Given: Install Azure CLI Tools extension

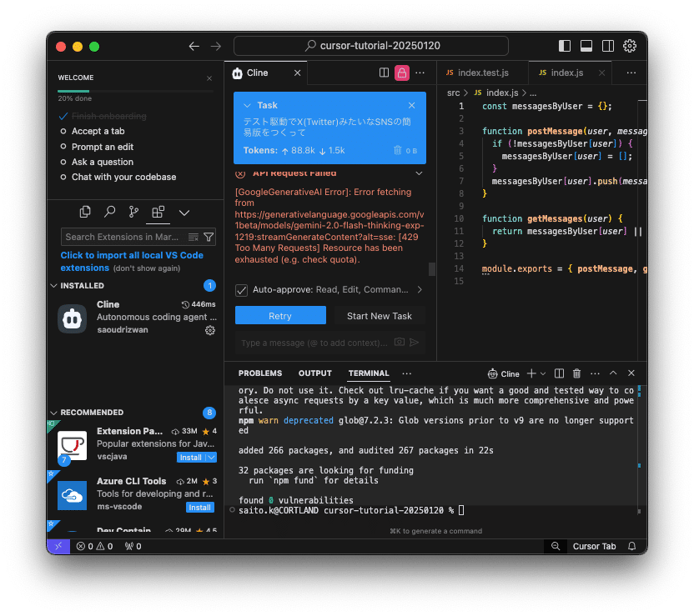Looking at the screenshot, I should pyautogui.click(x=199, y=507).
